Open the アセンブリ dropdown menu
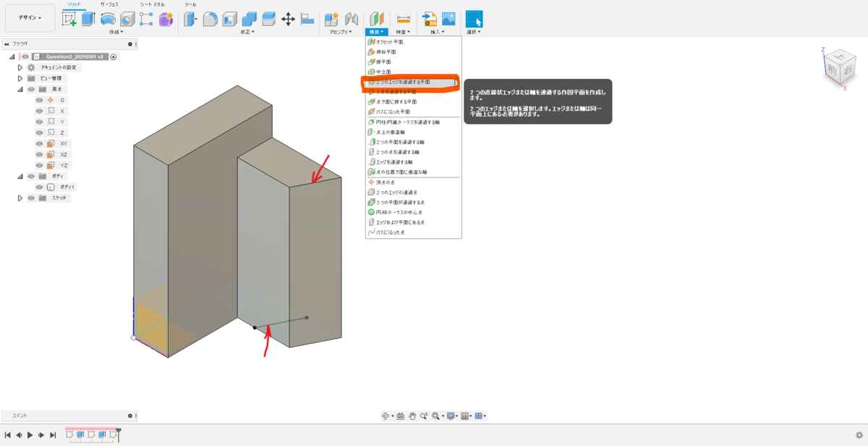Screen dimensions: 868x446 [341, 32]
